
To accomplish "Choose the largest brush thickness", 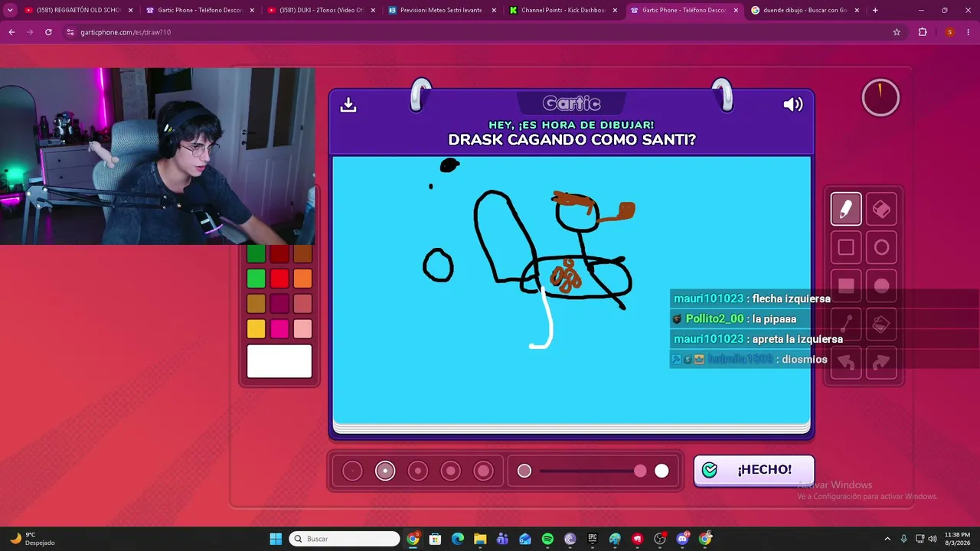I will [x=484, y=471].
